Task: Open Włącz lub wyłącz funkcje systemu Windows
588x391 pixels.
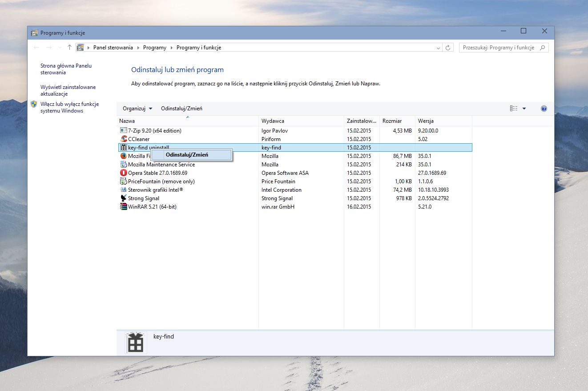Action: (x=69, y=108)
